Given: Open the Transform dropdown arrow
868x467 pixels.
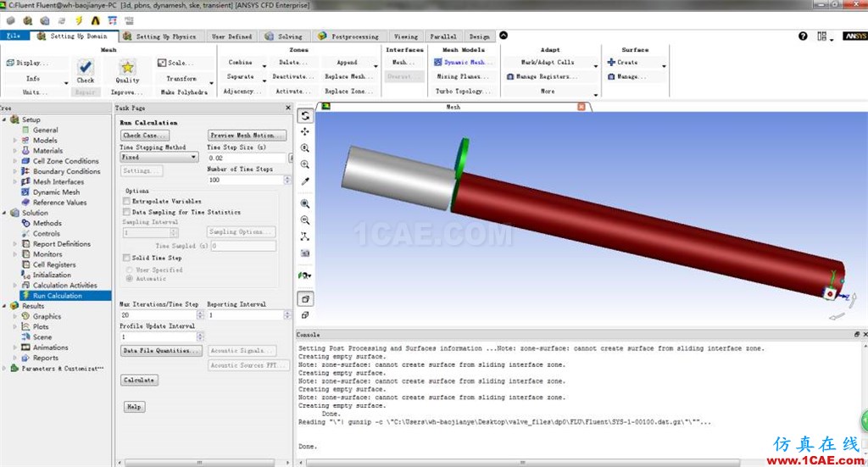Looking at the screenshot, I should click(211, 82).
